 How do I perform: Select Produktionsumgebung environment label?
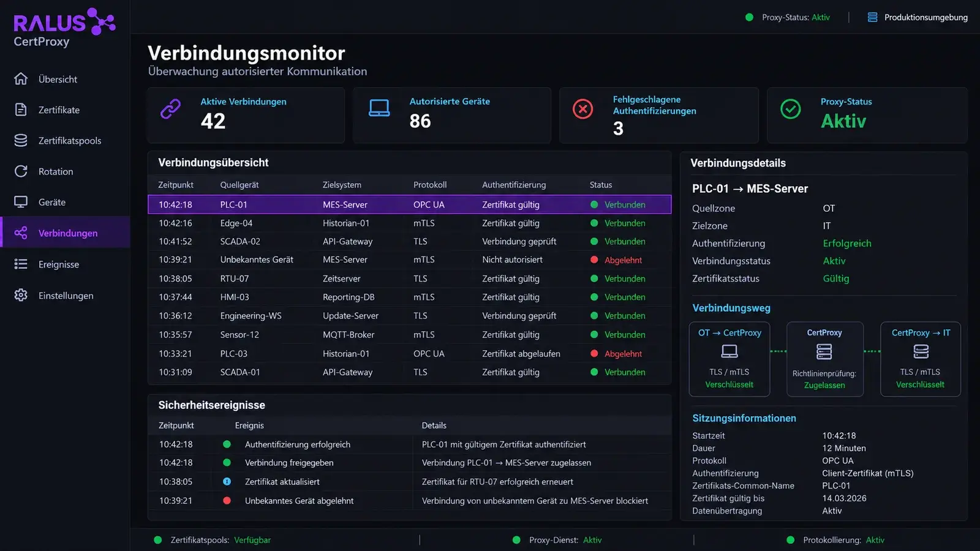pyautogui.click(x=925, y=17)
